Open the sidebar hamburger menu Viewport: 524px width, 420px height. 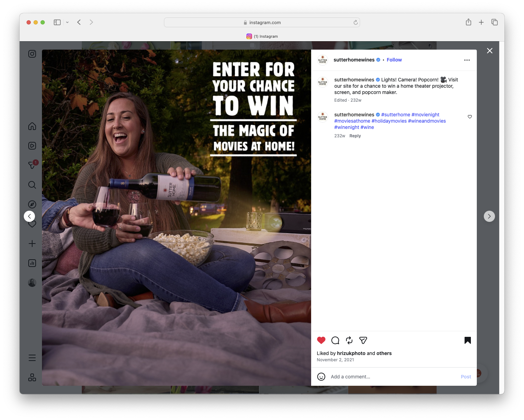[32, 357]
